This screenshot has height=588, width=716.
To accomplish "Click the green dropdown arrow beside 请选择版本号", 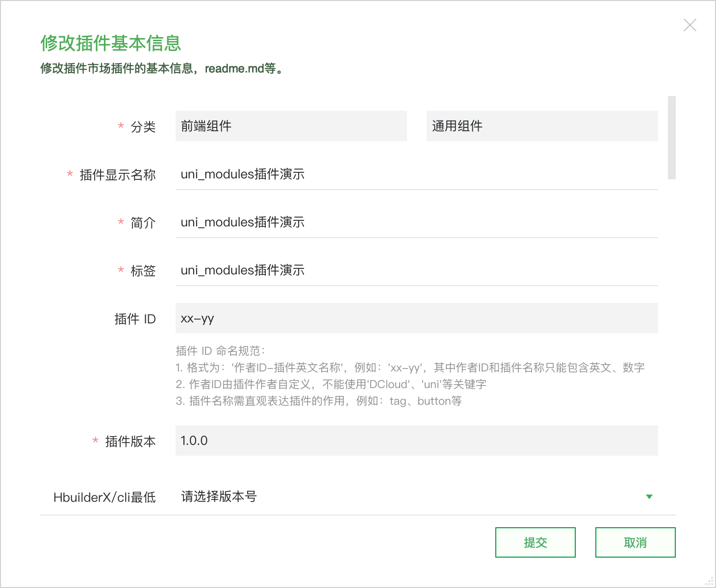I will [x=649, y=496].
